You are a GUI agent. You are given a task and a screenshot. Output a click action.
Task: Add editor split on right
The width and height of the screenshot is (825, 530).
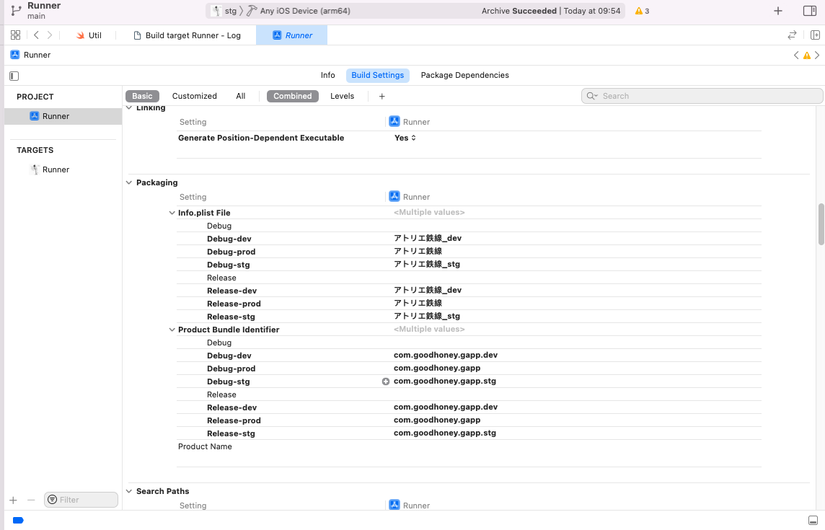815,35
